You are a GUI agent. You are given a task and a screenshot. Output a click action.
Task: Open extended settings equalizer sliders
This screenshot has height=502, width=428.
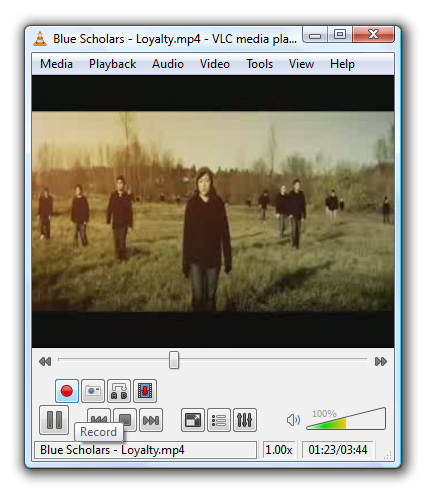245,420
